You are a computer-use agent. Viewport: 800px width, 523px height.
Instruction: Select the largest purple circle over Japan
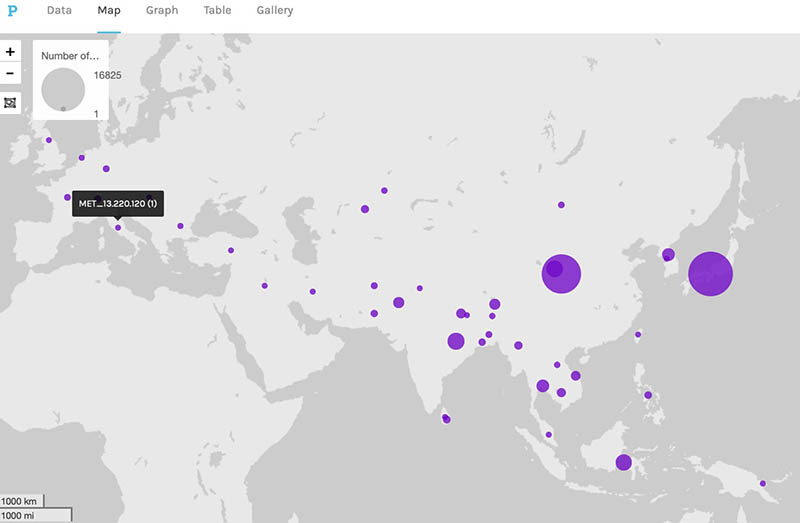point(710,272)
